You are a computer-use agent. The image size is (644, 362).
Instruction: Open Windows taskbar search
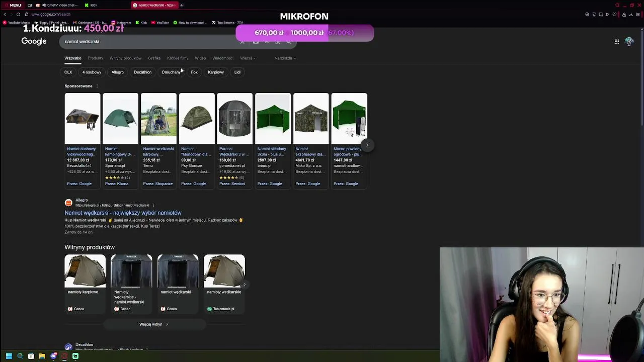tap(20, 356)
